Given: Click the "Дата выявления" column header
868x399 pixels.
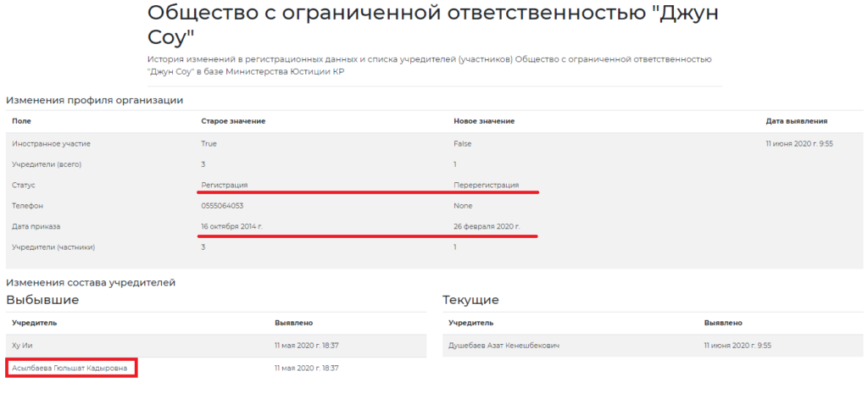Looking at the screenshot, I should [796, 121].
